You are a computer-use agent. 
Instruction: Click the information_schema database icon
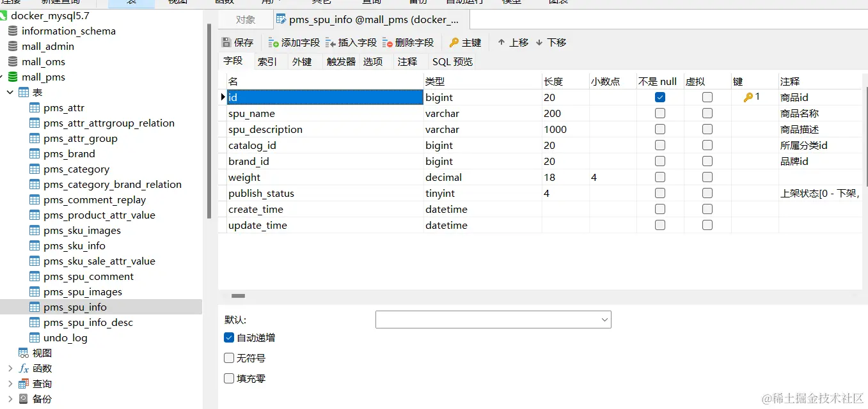click(12, 31)
